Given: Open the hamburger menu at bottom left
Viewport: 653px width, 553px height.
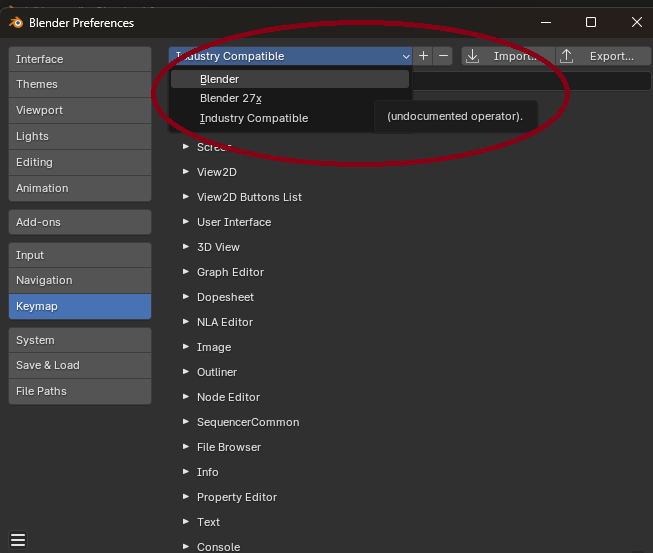Looking at the screenshot, I should (x=17, y=540).
